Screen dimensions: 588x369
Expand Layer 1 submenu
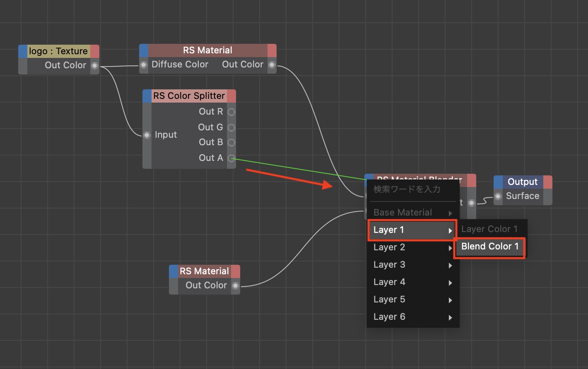(412, 230)
